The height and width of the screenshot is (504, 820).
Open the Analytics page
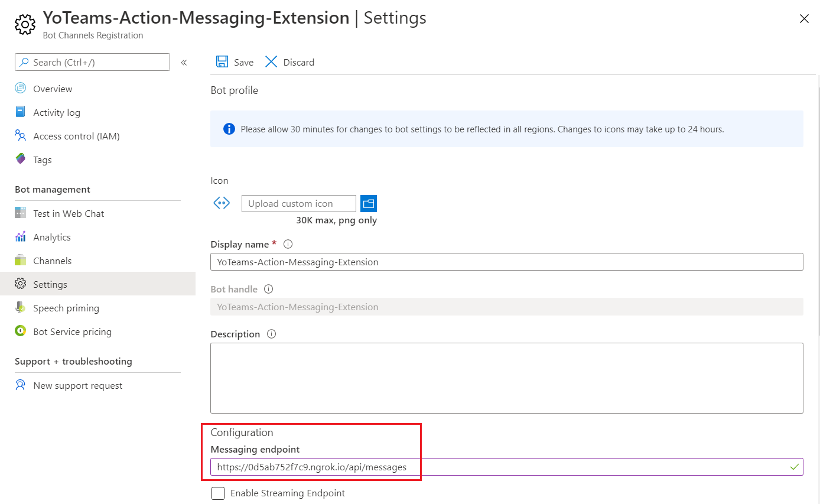52,237
